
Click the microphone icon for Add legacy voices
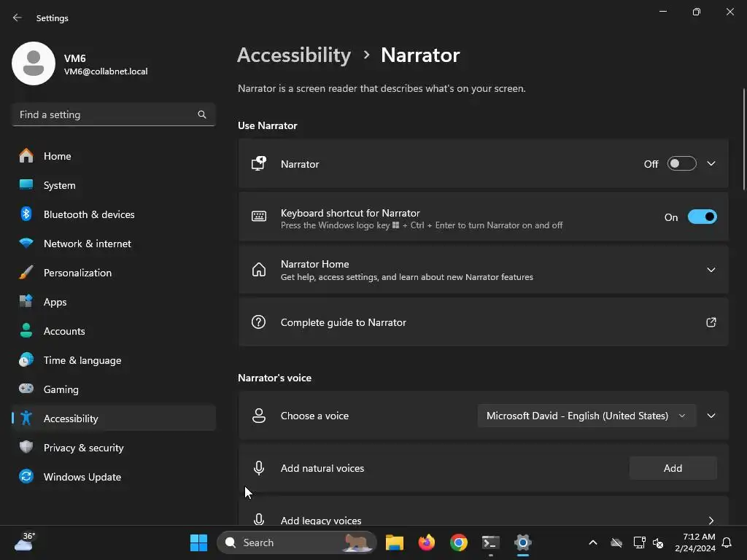point(259,519)
